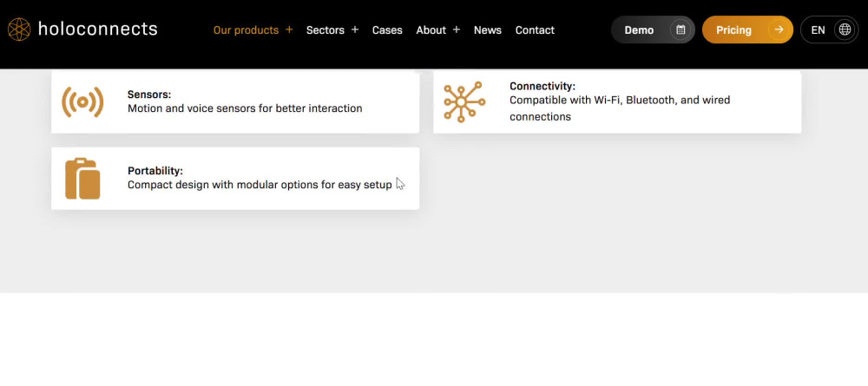868x386 pixels.
Task: Go to the Cases page
Action: pyautogui.click(x=387, y=29)
